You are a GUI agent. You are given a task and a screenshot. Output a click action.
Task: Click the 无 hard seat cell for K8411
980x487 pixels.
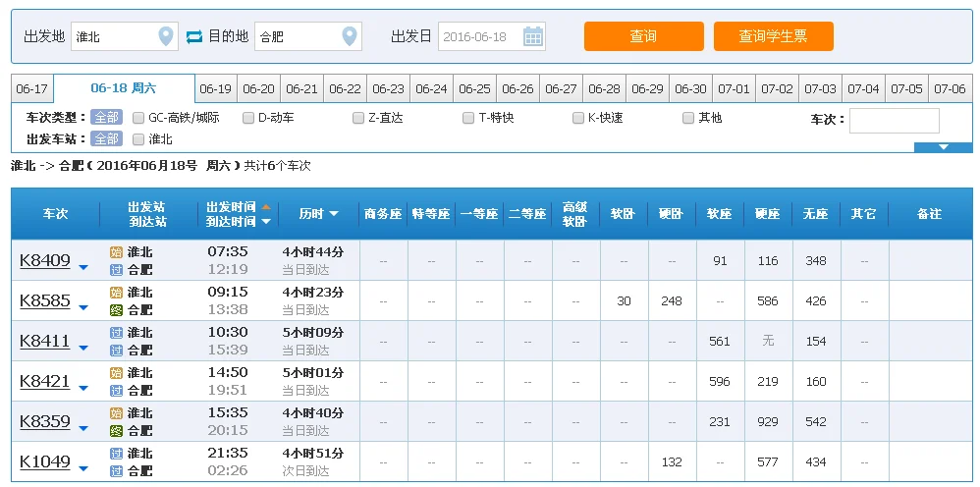click(768, 341)
